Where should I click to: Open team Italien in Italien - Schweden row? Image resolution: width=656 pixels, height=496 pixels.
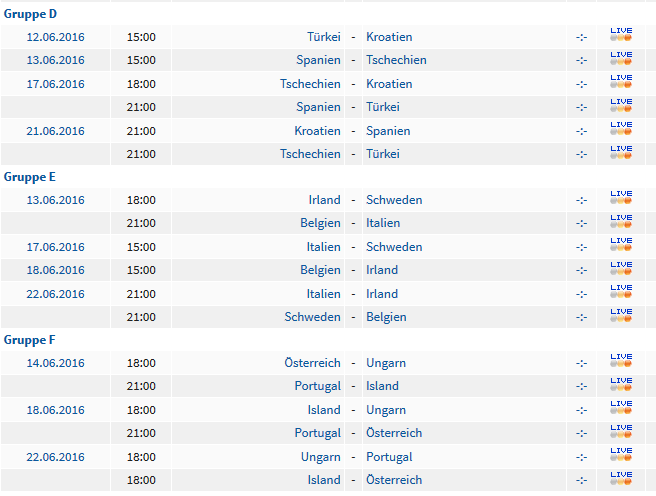pyautogui.click(x=323, y=247)
